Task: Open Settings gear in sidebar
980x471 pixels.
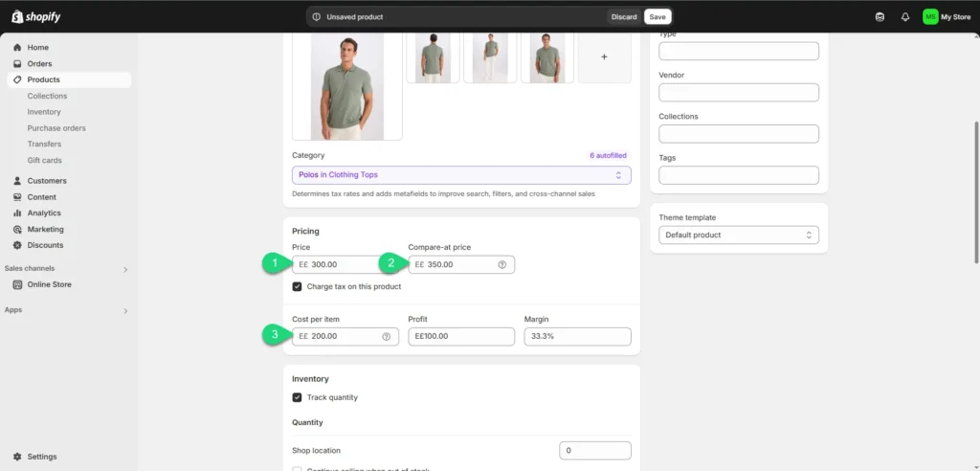Action: 19,457
